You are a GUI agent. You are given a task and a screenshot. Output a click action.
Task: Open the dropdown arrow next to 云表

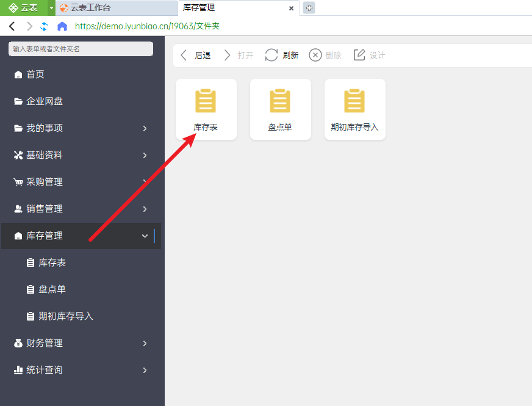point(52,8)
